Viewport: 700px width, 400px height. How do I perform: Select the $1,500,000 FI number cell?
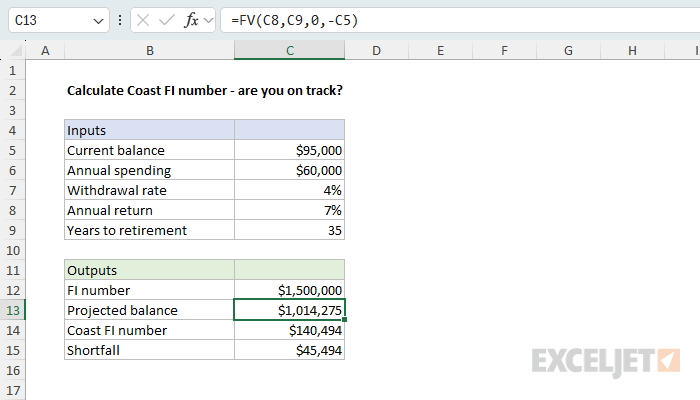289,291
